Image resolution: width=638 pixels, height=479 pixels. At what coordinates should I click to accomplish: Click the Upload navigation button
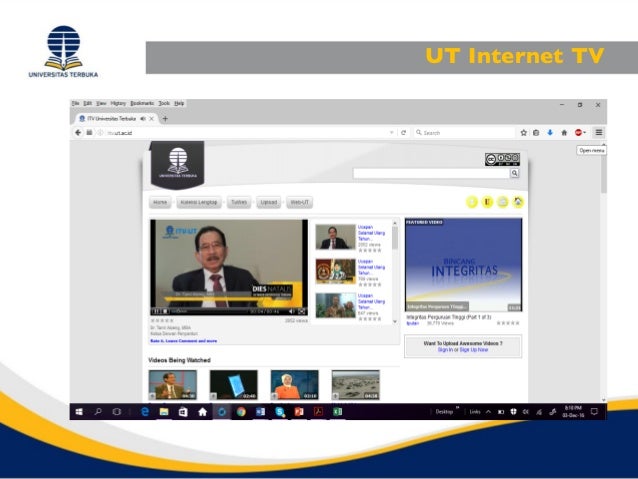pyautogui.click(x=269, y=202)
